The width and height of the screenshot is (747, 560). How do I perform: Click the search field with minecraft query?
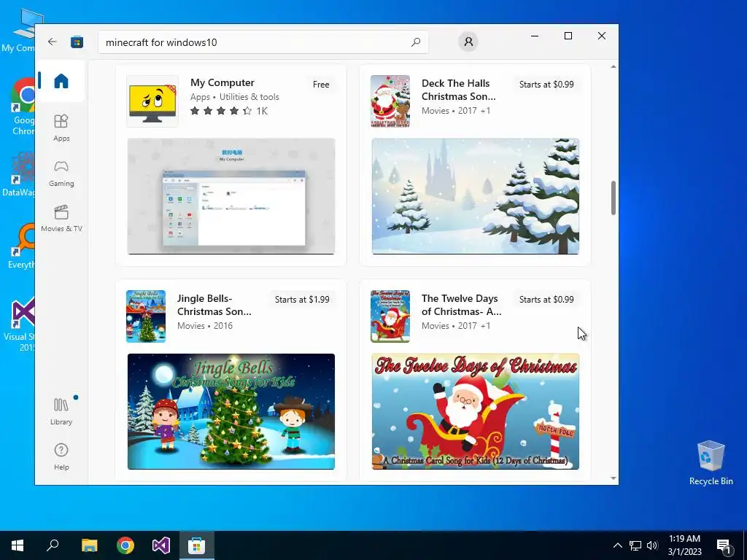tap(263, 42)
